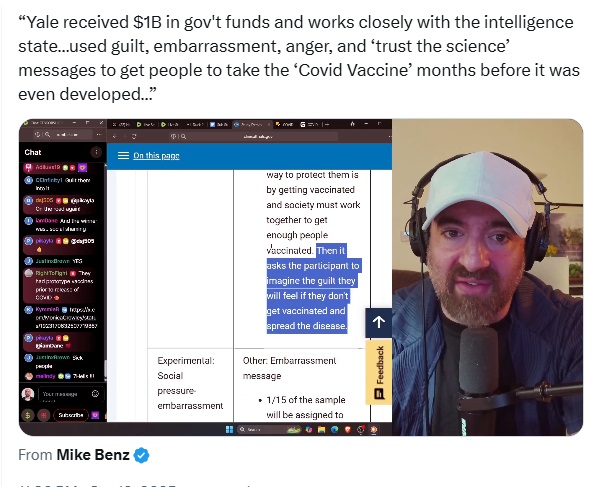Open the On this page link

156,155
